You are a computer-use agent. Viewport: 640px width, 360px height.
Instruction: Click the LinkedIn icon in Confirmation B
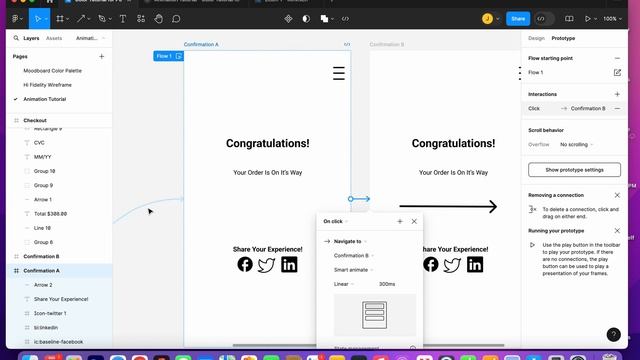pos(475,264)
